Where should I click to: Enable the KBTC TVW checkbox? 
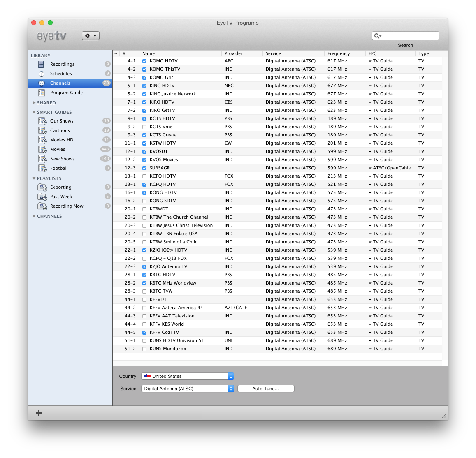tap(144, 291)
